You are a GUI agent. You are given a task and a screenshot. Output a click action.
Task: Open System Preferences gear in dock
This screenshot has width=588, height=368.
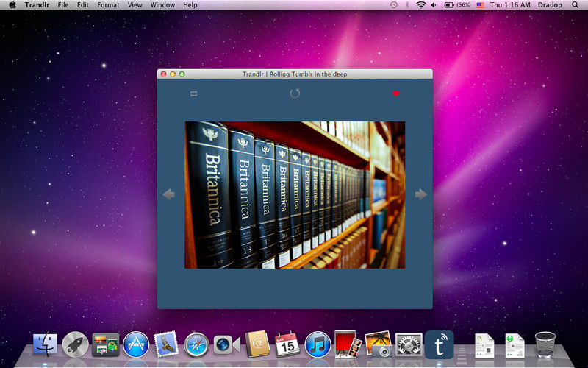pos(409,344)
